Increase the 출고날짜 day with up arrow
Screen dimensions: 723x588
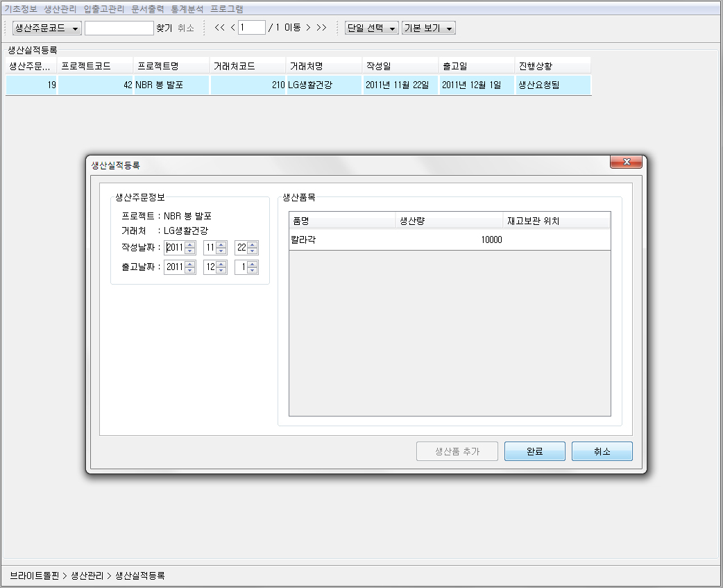click(x=252, y=264)
